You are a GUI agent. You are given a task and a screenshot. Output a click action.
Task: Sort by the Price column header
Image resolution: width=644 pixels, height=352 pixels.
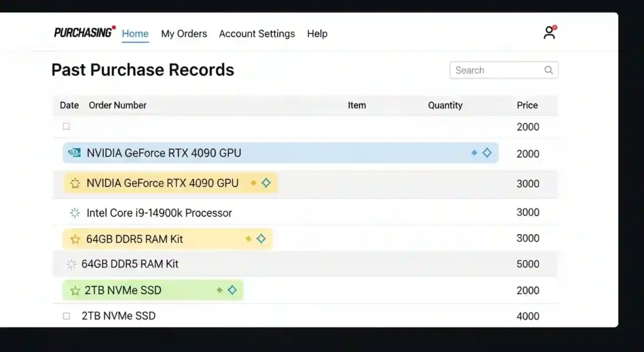(527, 105)
